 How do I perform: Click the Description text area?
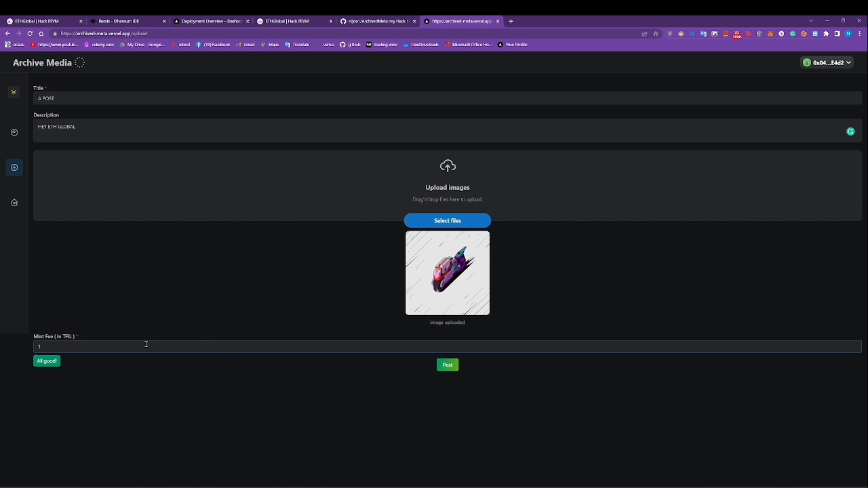[x=448, y=131]
